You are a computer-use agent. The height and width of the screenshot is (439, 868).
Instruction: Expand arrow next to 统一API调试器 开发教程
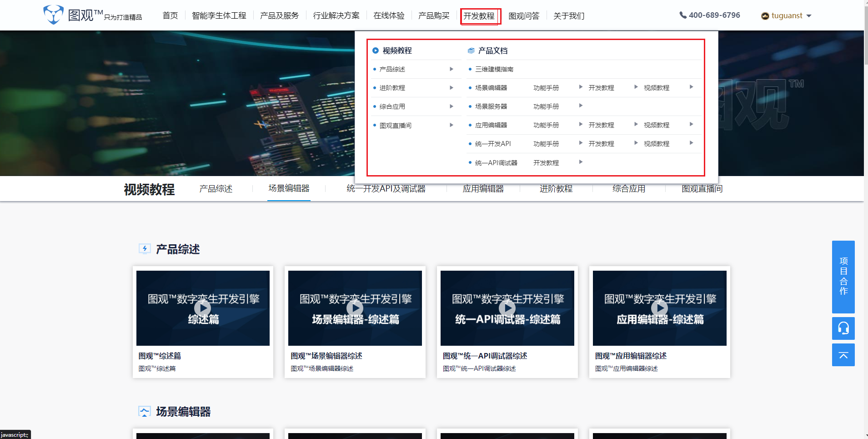click(x=581, y=162)
